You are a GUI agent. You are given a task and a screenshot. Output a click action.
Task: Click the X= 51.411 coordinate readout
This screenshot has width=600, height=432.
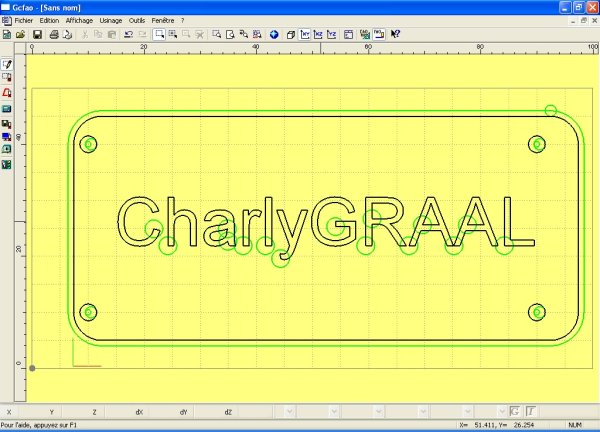click(480, 425)
